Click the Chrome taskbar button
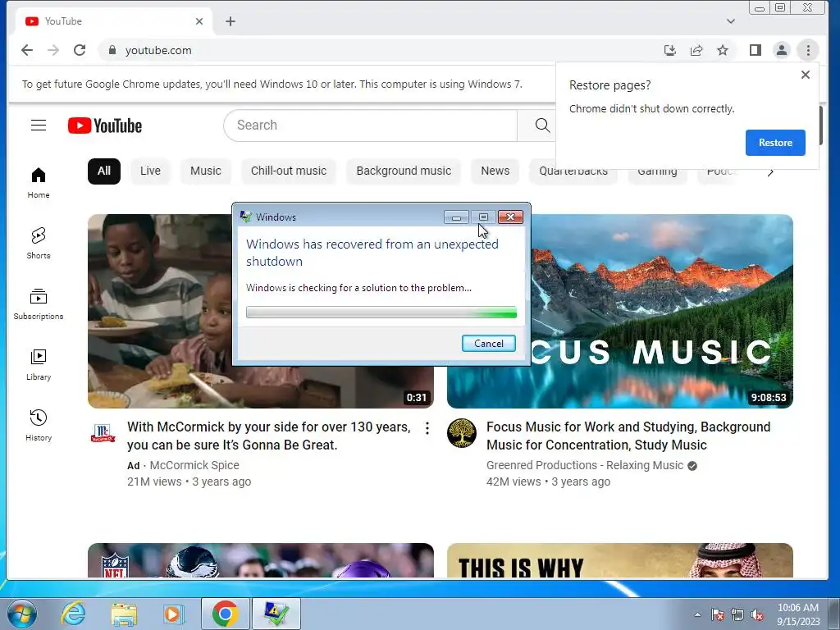The height and width of the screenshot is (630, 840). click(225, 614)
